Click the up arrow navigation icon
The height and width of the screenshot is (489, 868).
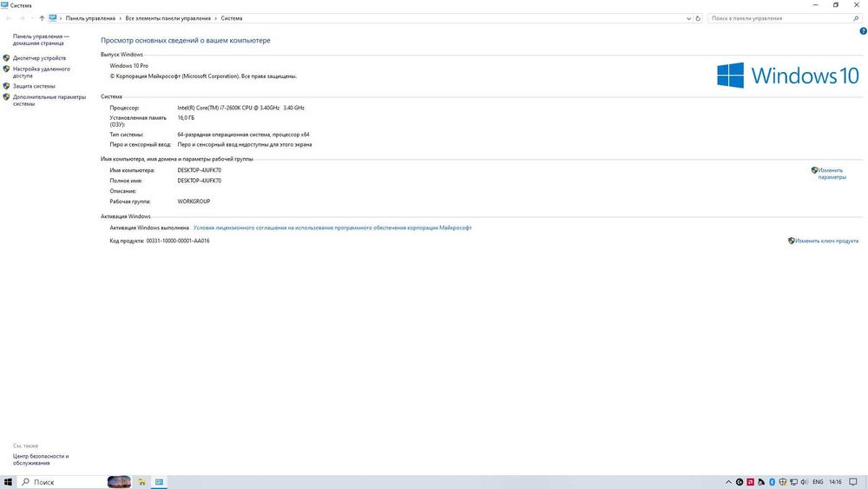[42, 18]
